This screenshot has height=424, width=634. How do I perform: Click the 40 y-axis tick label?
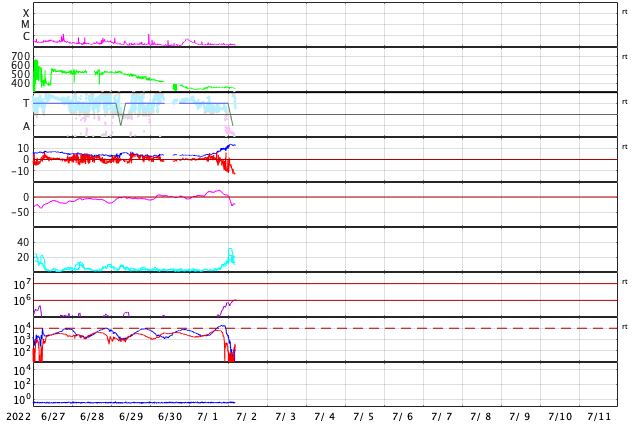[23, 242]
